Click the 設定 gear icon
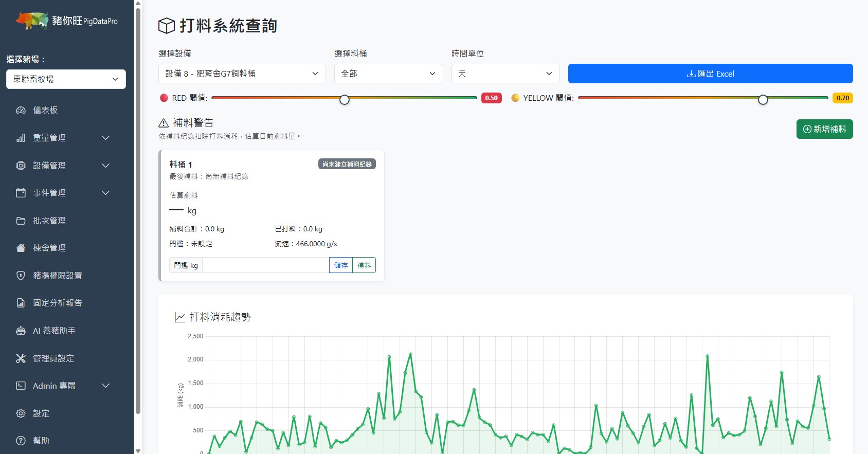The image size is (868, 454). tap(21, 413)
